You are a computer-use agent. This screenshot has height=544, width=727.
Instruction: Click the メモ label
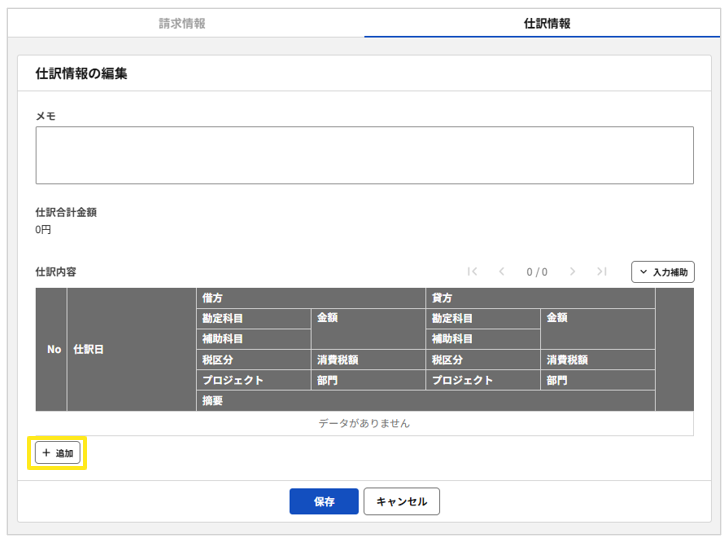pos(45,116)
